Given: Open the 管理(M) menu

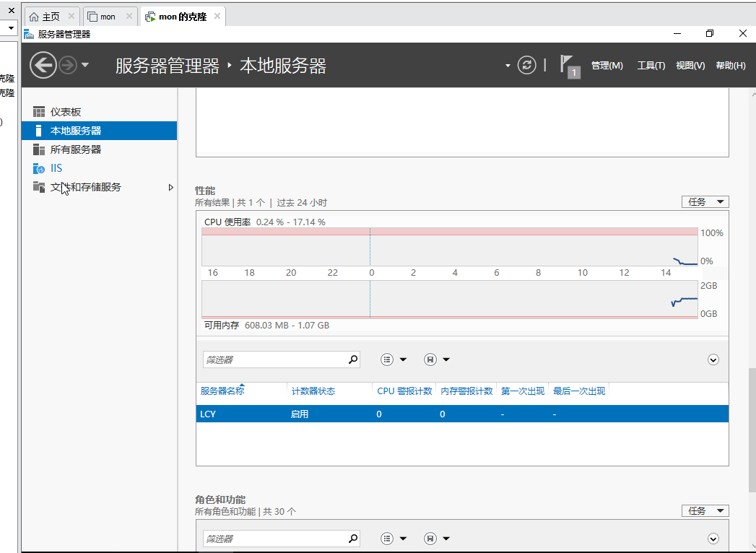Looking at the screenshot, I should point(607,65).
